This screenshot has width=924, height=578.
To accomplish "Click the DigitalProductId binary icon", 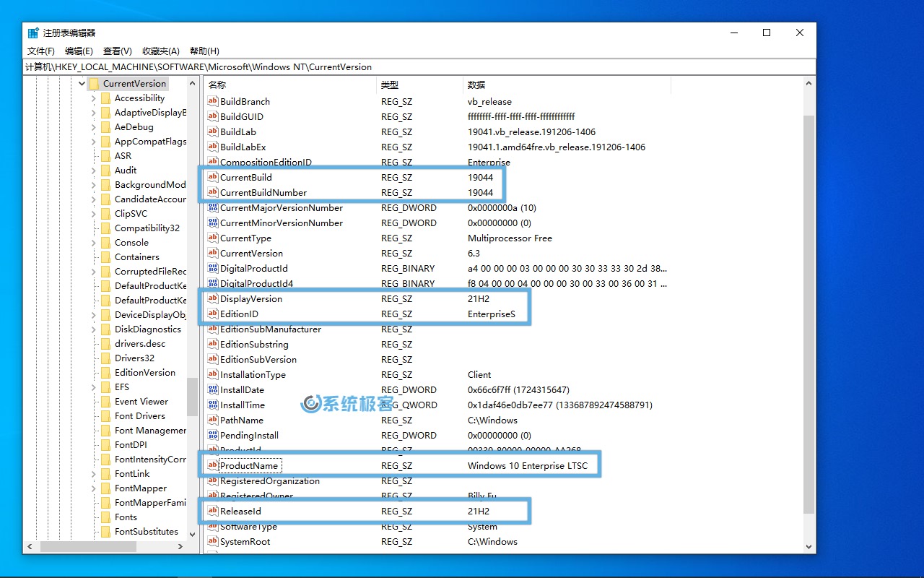I will click(213, 269).
